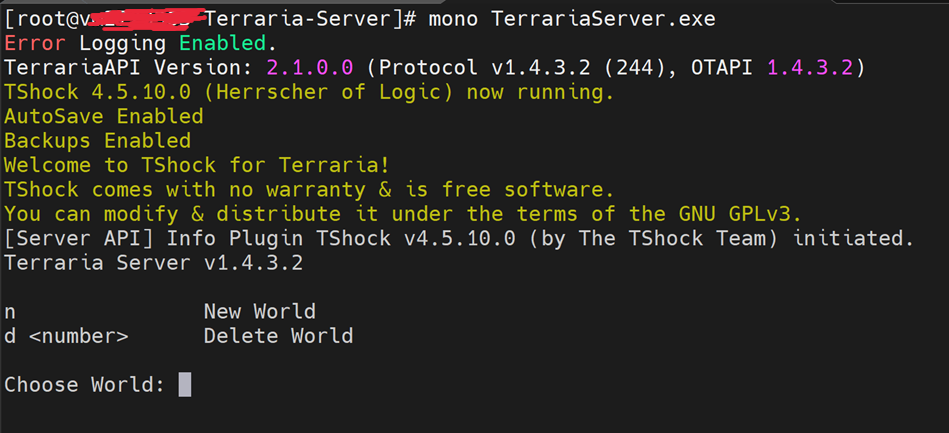Click the "Terraria Server v1.4.3.2" line
The image size is (949, 433).
pos(153,263)
